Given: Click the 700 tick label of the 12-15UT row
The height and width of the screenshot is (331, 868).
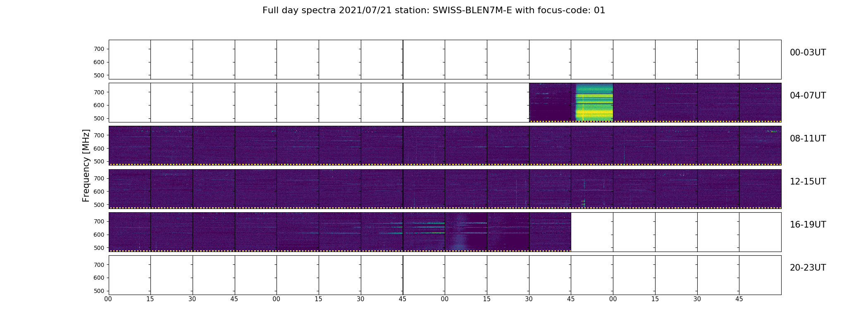Looking at the screenshot, I should 99,178.
